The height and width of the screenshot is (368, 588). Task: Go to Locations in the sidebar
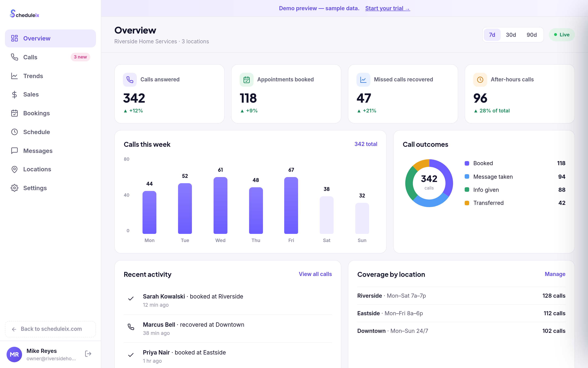50,169
